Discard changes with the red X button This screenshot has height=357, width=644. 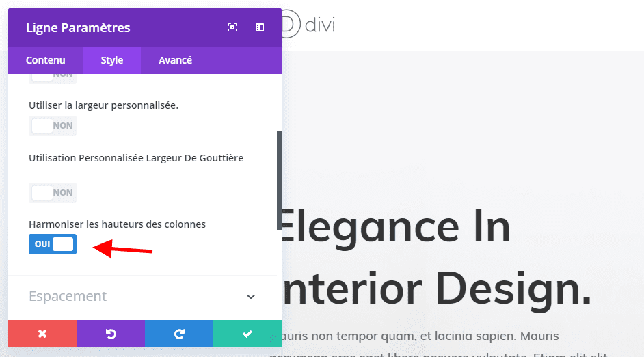point(42,334)
